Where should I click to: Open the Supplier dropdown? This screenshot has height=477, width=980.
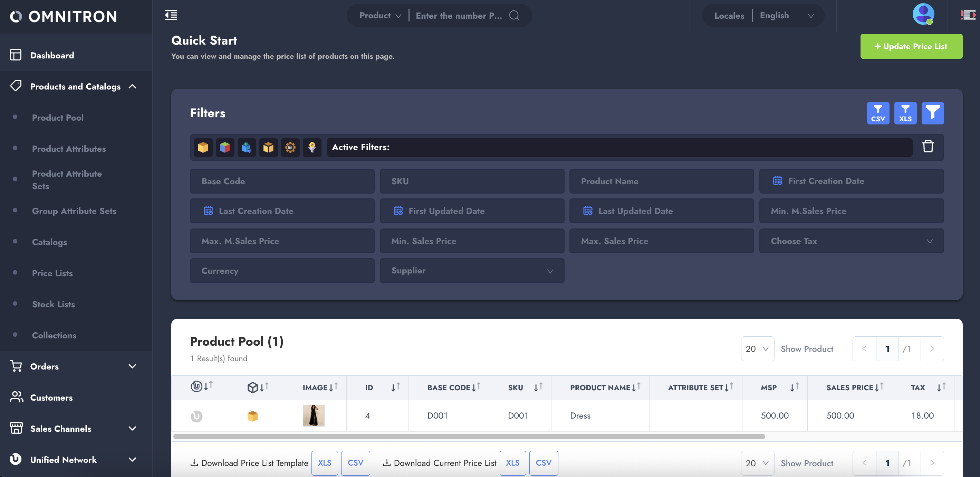[x=472, y=271]
